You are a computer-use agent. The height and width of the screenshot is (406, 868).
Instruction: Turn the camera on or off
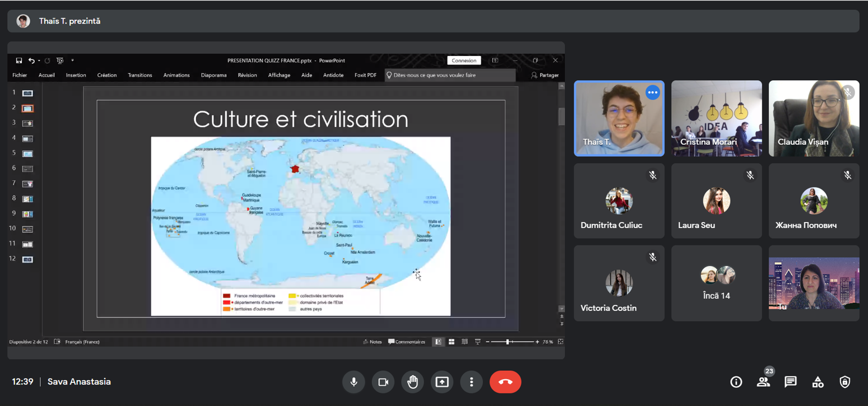point(383,382)
